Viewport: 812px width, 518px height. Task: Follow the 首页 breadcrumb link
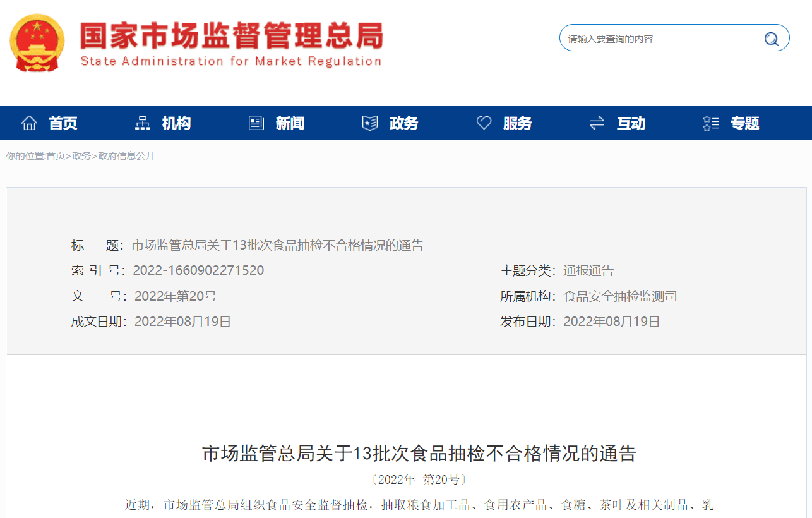pyautogui.click(x=56, y=156)
